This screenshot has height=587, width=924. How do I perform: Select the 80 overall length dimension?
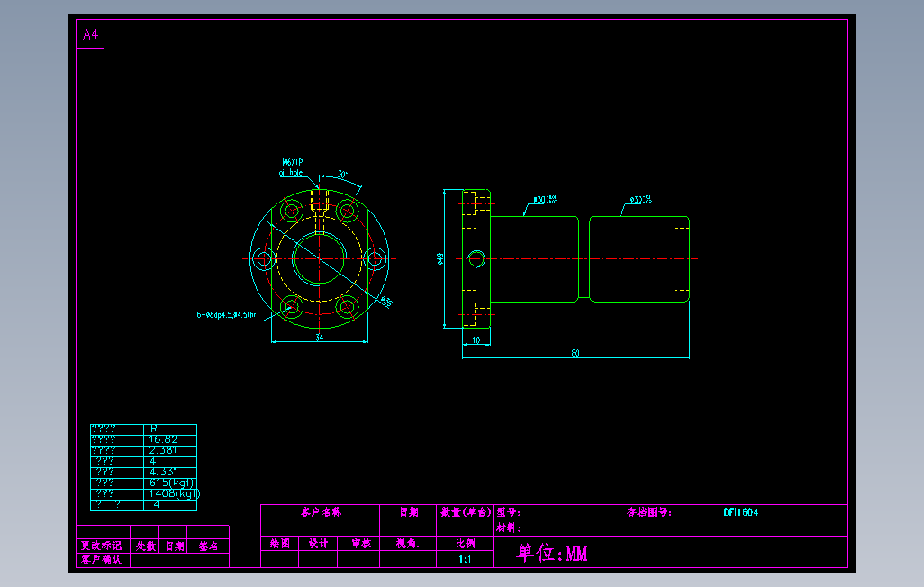(x=575, y=353)
